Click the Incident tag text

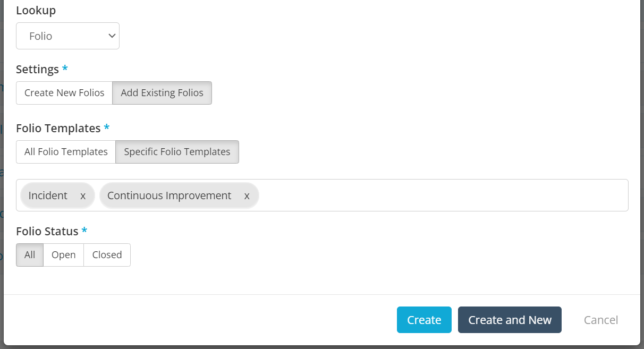48,195
